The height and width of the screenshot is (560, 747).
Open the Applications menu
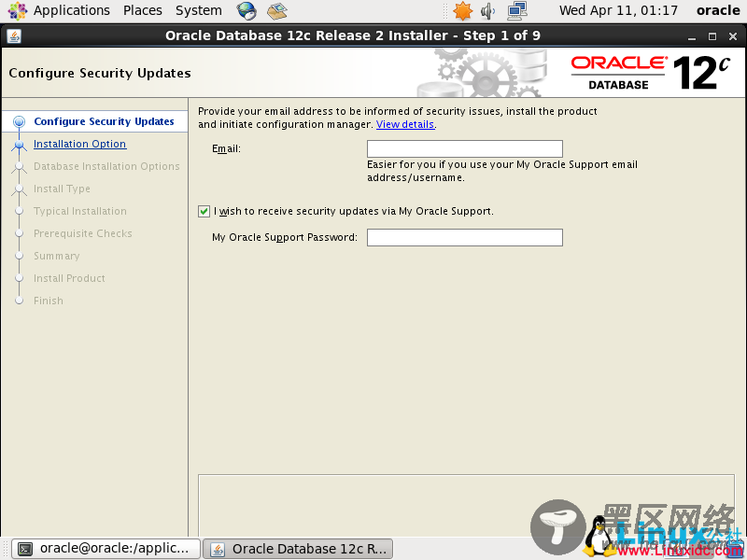pyautogui.click(x=72, y=10)
